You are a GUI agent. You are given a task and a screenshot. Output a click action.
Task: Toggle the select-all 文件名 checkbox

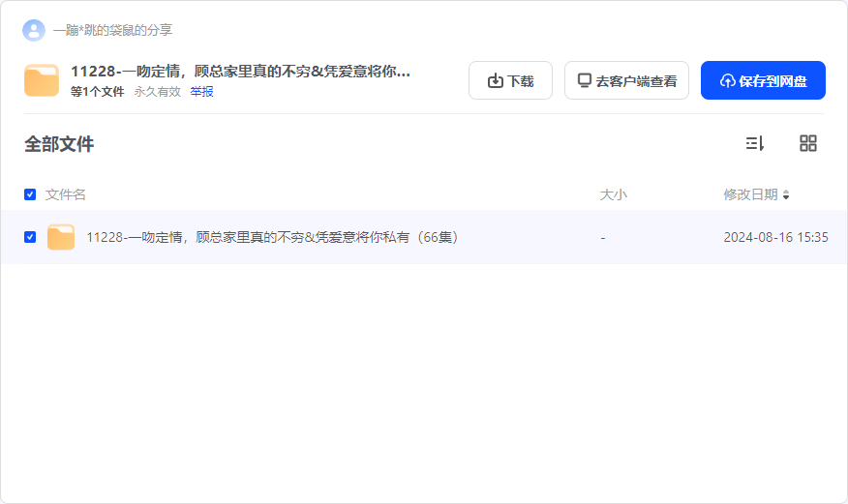pos(30,194)
